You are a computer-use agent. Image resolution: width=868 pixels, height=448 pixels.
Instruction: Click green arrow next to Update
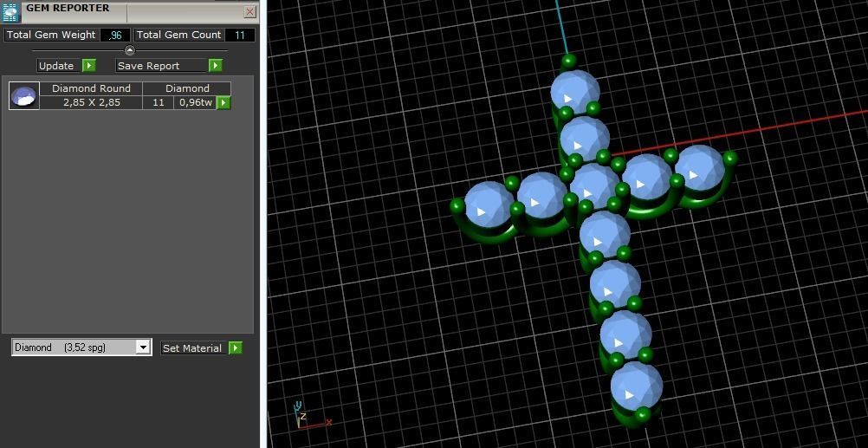tap(89, 66)
